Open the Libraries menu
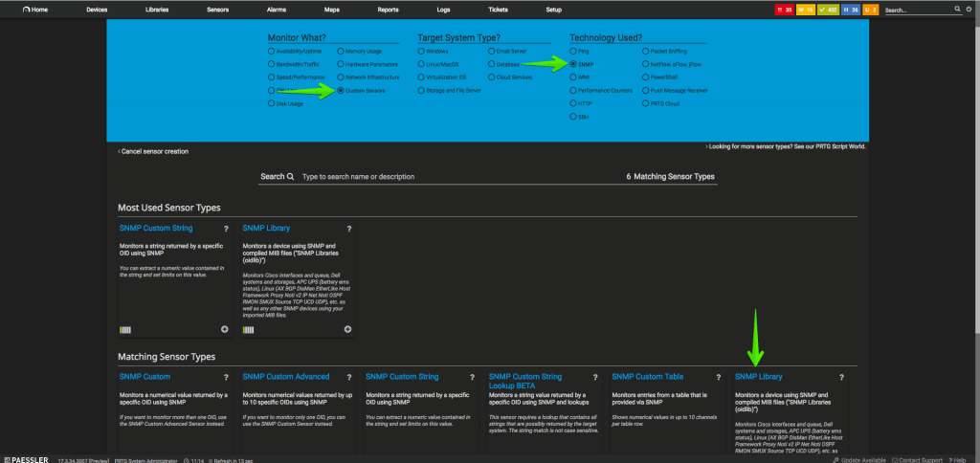980x463 pixels. [156, 10]
